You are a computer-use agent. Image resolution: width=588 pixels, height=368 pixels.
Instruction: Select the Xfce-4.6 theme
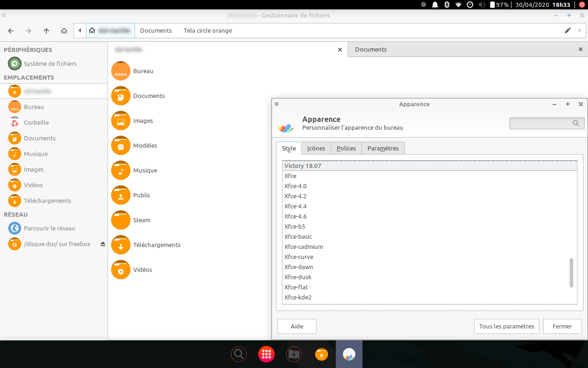(430, 216)
